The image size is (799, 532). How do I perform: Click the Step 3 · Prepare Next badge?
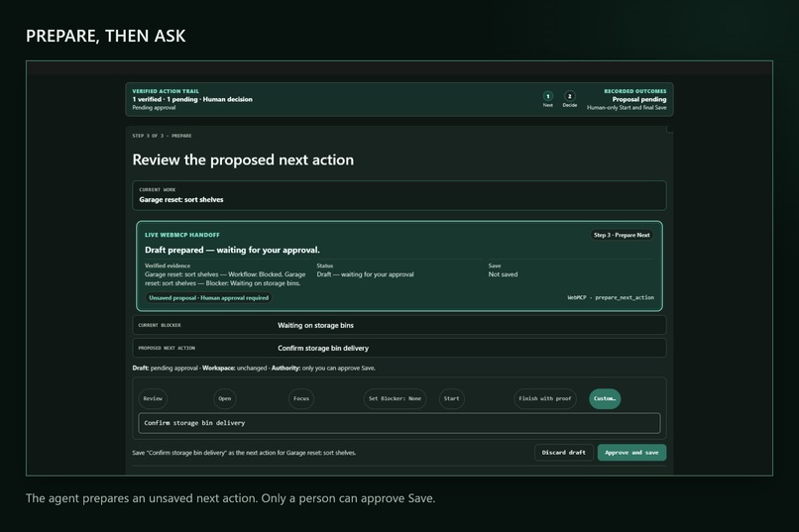(622, 235)
